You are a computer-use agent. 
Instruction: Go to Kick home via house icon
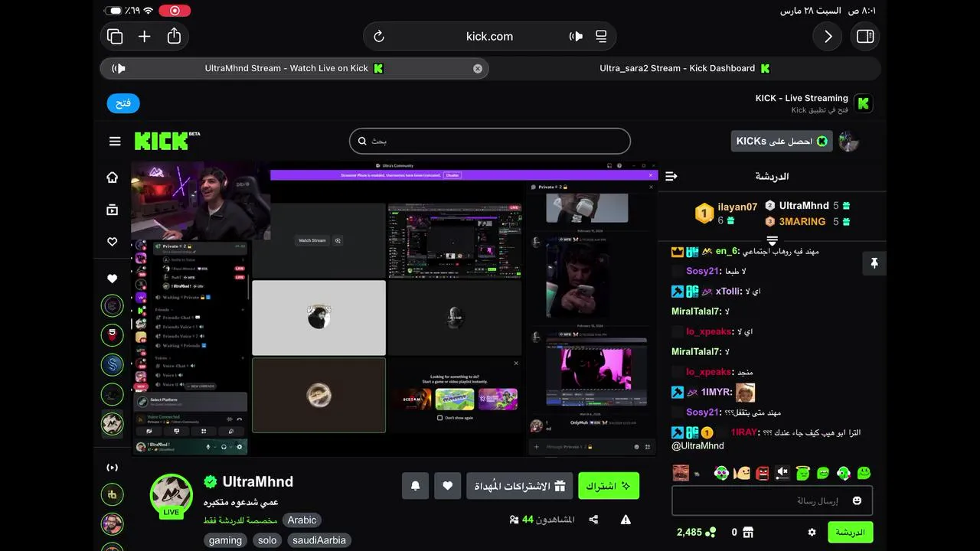(113, 178)
